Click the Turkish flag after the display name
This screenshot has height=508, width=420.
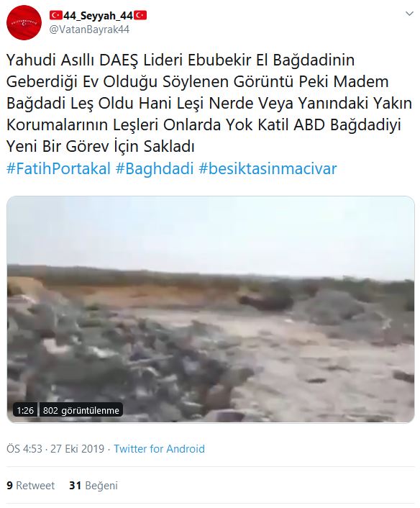click(x=140, y=15)
